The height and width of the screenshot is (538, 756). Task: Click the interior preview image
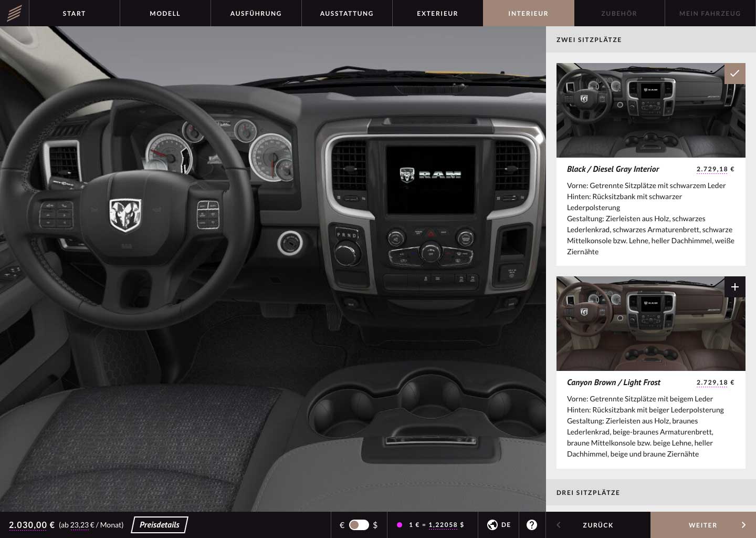point(273,269)
